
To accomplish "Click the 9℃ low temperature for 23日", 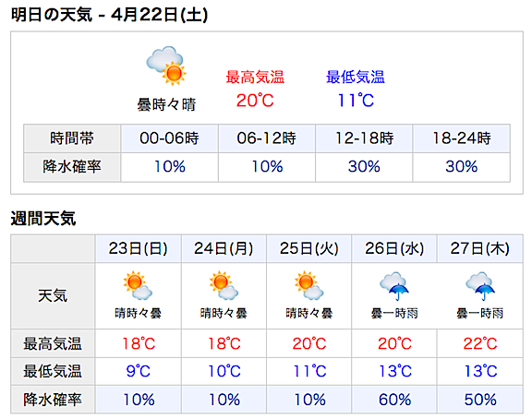I will click(139, 371).
